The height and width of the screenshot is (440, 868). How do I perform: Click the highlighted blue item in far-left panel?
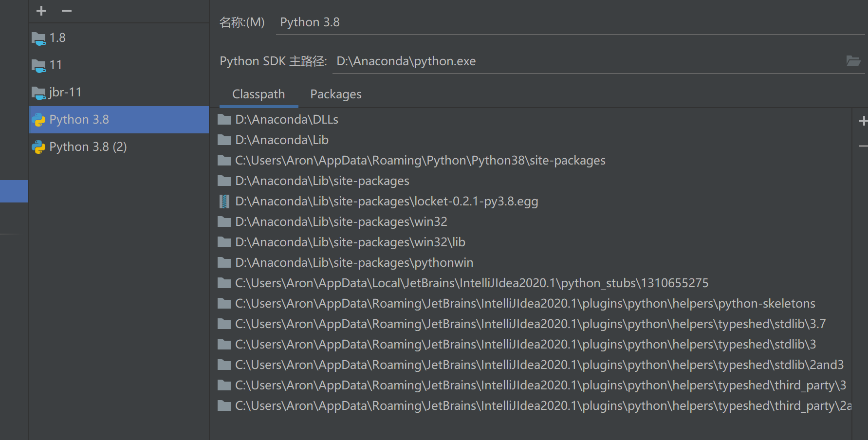14,191
